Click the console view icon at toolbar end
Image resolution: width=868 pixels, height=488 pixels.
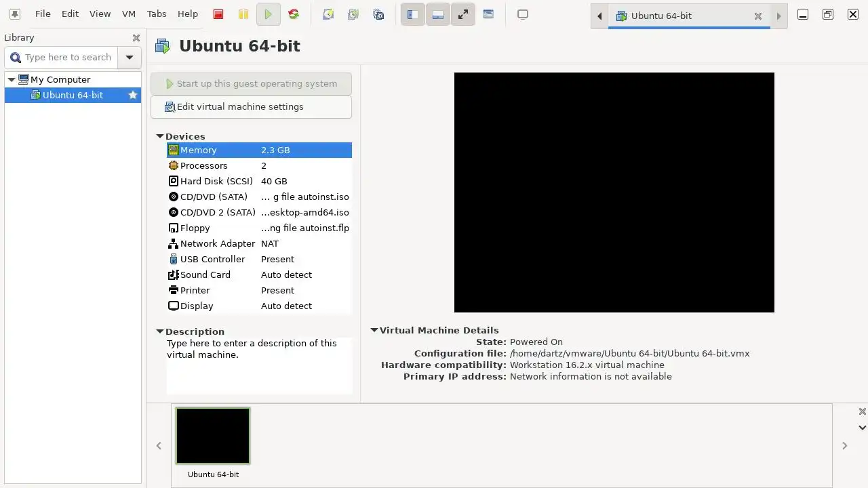[523, 14]
